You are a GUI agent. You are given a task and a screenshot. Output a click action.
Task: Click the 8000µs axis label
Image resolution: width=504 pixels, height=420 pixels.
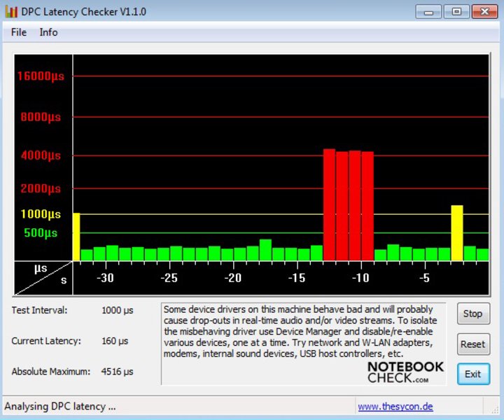coord(41,117)
